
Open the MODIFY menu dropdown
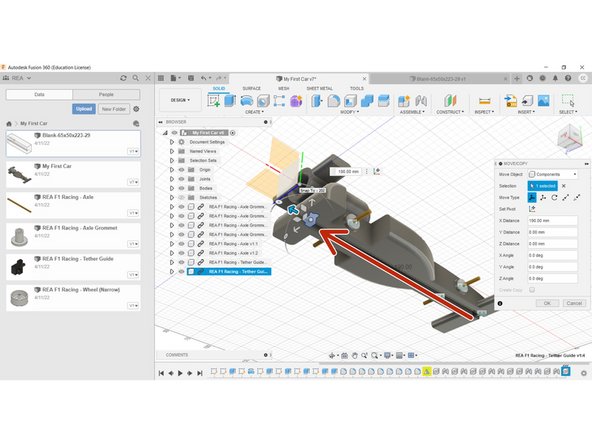349,112
